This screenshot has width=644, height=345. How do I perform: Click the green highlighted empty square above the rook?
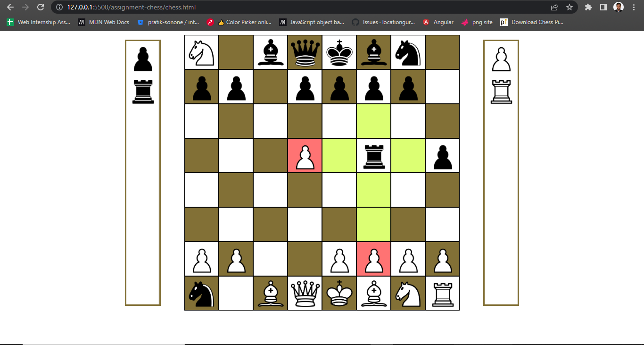pos(373,121)
